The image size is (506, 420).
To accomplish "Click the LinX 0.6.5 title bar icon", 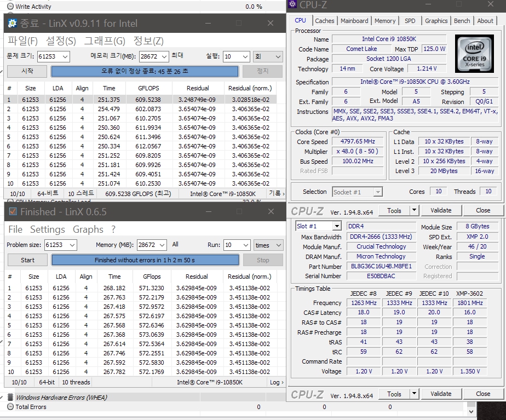I will point(13,212).
